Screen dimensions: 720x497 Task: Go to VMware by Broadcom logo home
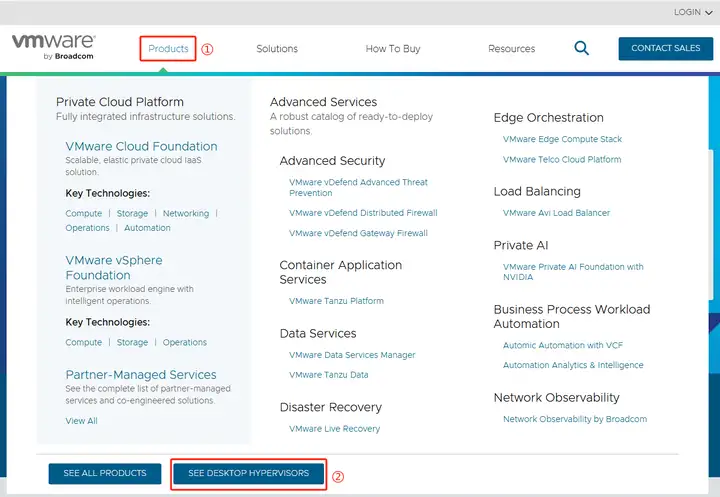point(53,46)
